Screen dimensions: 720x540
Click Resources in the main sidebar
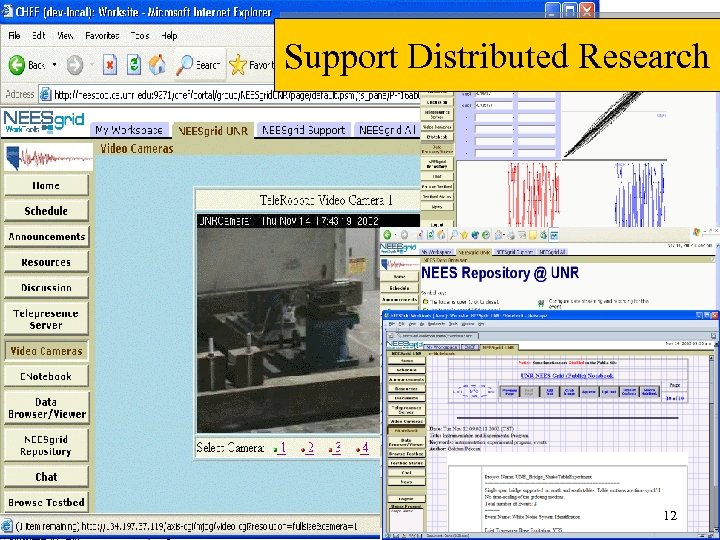[x=46, y=262]
